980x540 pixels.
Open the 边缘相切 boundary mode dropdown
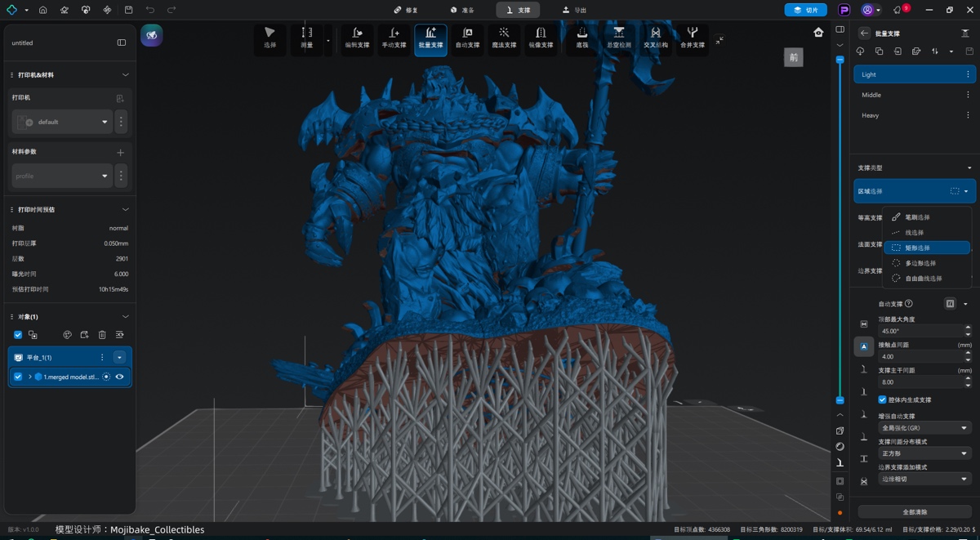[x=924, y=480]
